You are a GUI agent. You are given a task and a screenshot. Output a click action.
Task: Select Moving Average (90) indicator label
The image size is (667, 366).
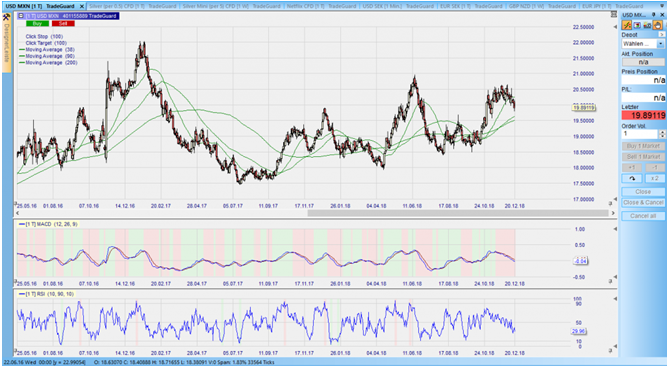(50, 56)
